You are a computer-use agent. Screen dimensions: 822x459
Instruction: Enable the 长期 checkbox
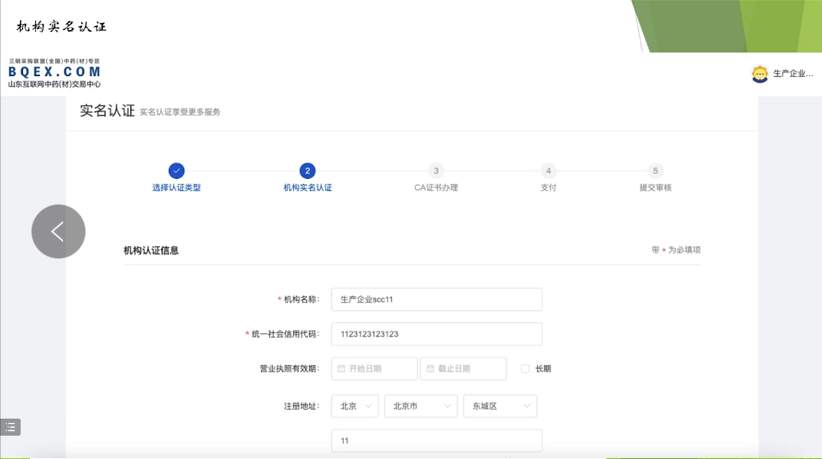pos(525,369)
